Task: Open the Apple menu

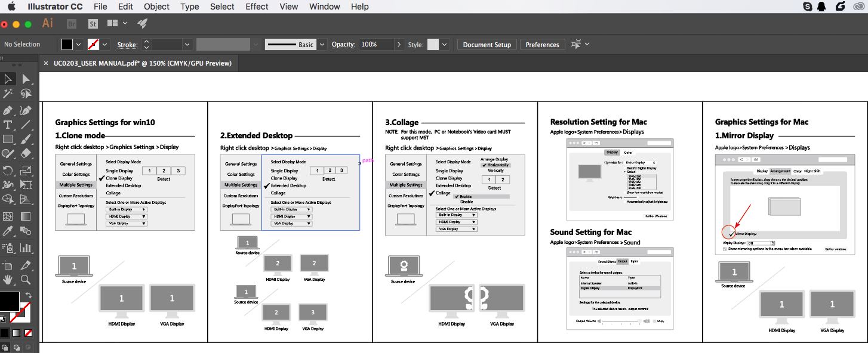Action: point(11,7)
